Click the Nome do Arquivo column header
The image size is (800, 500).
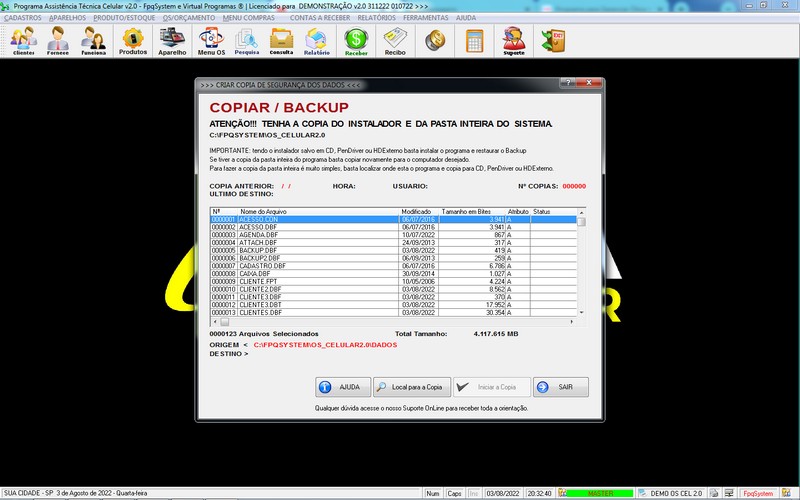(x=318, y=211)
